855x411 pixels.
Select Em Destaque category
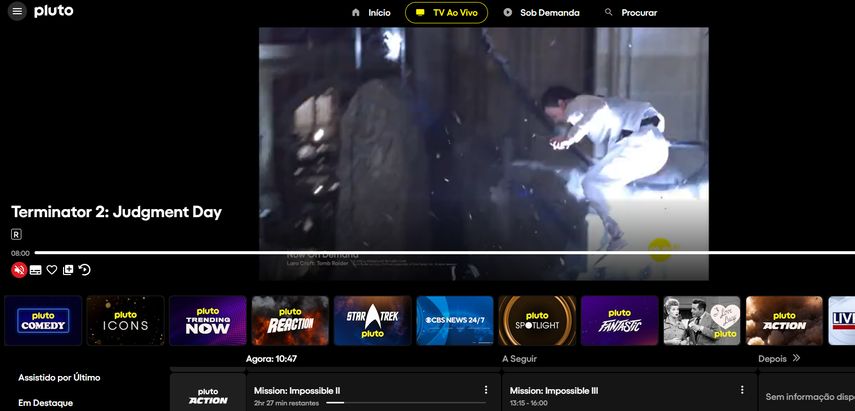[45, 403]
